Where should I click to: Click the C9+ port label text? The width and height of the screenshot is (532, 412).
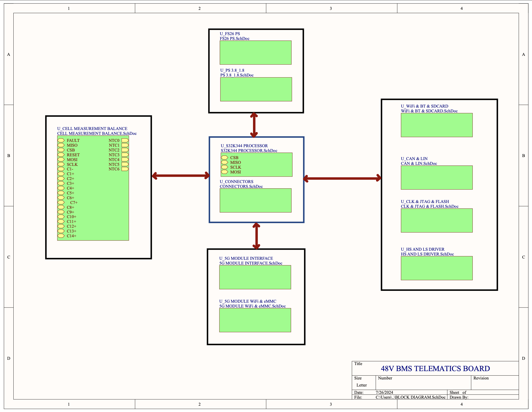70,212
